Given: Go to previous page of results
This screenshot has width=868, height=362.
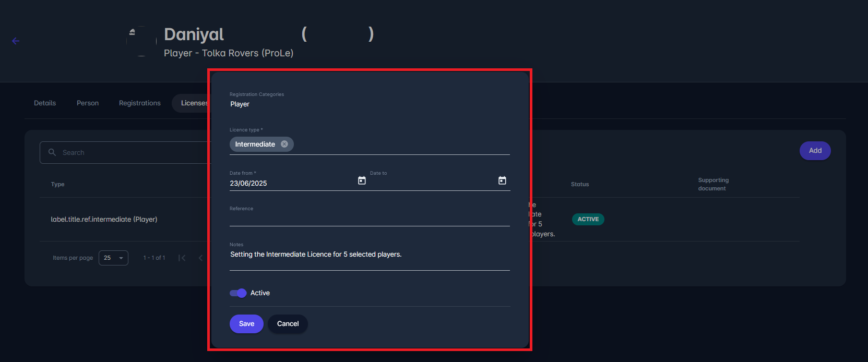Looking at the screenshot, I should [x=200, y=258].
